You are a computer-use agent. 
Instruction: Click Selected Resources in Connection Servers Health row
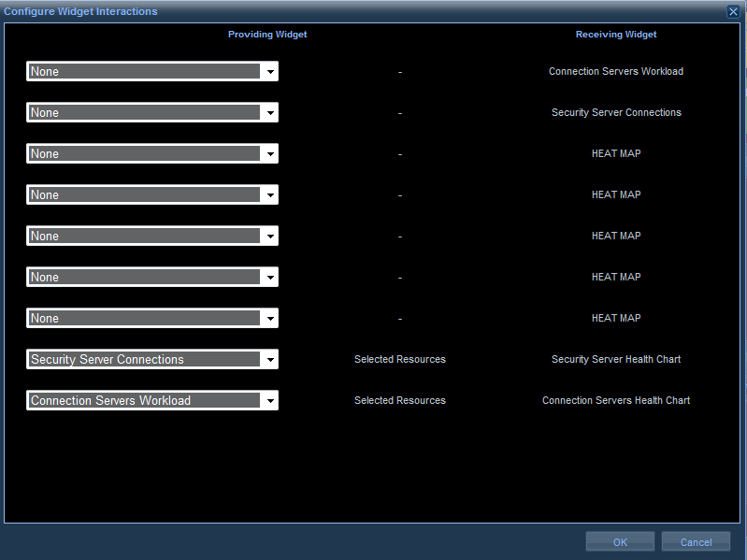point(400,401)
